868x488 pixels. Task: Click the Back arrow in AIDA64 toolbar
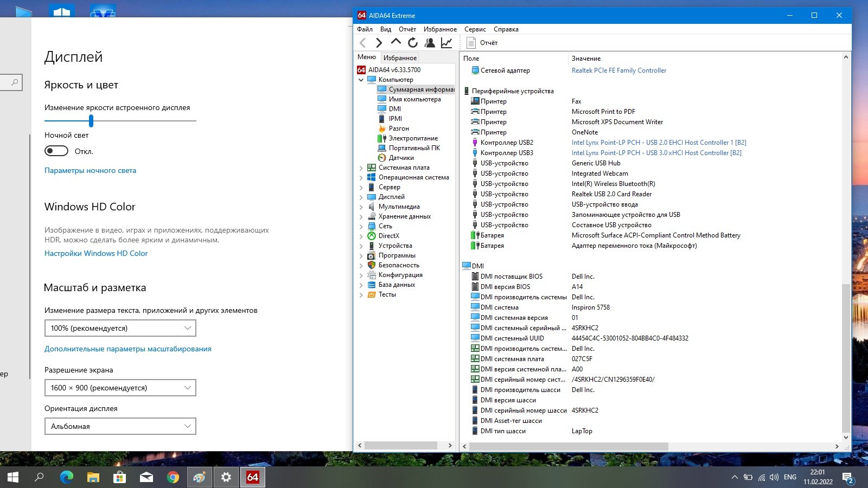(x=363, y=43)
